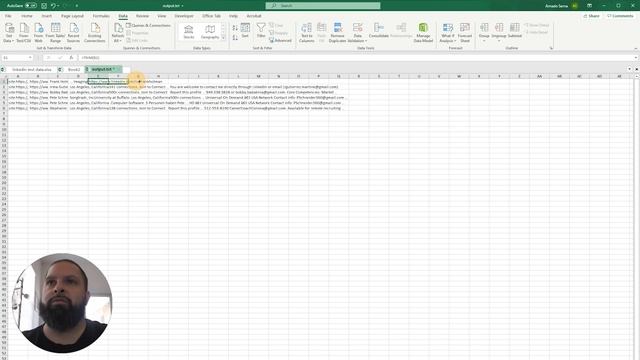Customize Quick Access Toolbar dropdown
The width and height of the screenshot is (640, 360).
[76, 6]
